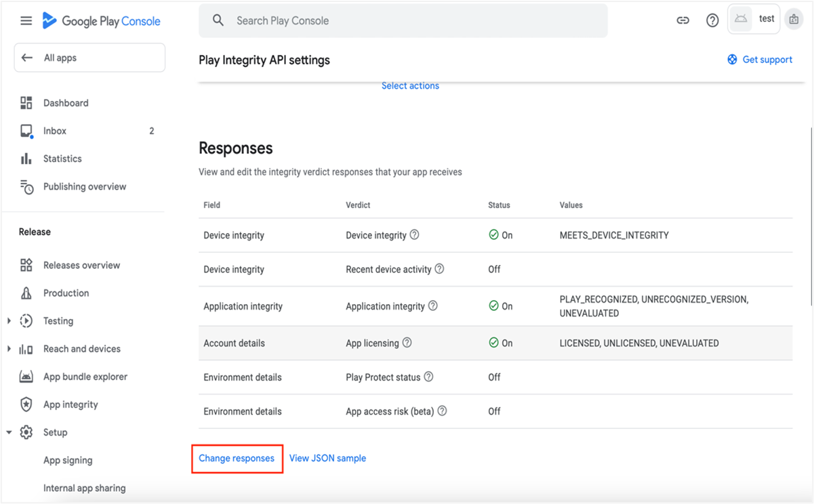
Task: Click the Testing circular icon
Action: point(26,321)
